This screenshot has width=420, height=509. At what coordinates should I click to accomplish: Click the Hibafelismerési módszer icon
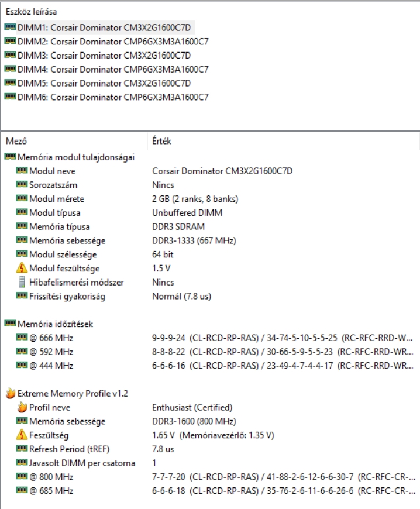(22, 283)
